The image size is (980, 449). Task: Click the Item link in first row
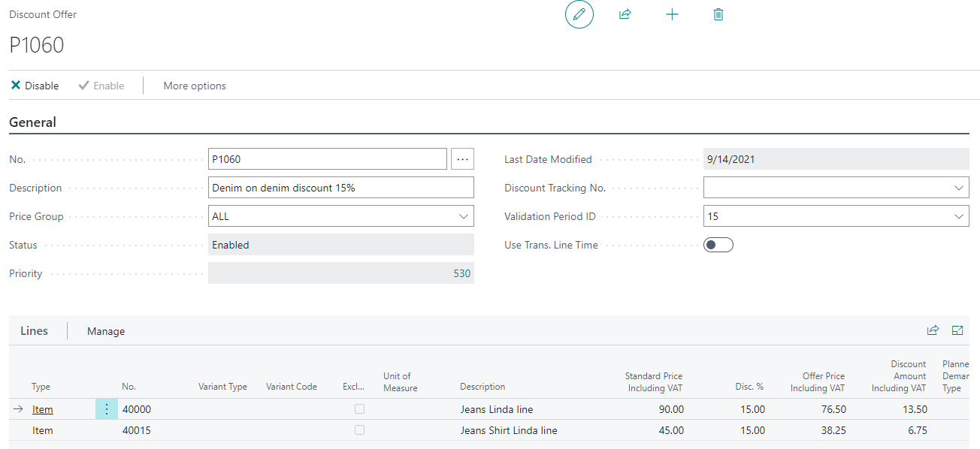point(42,409)
